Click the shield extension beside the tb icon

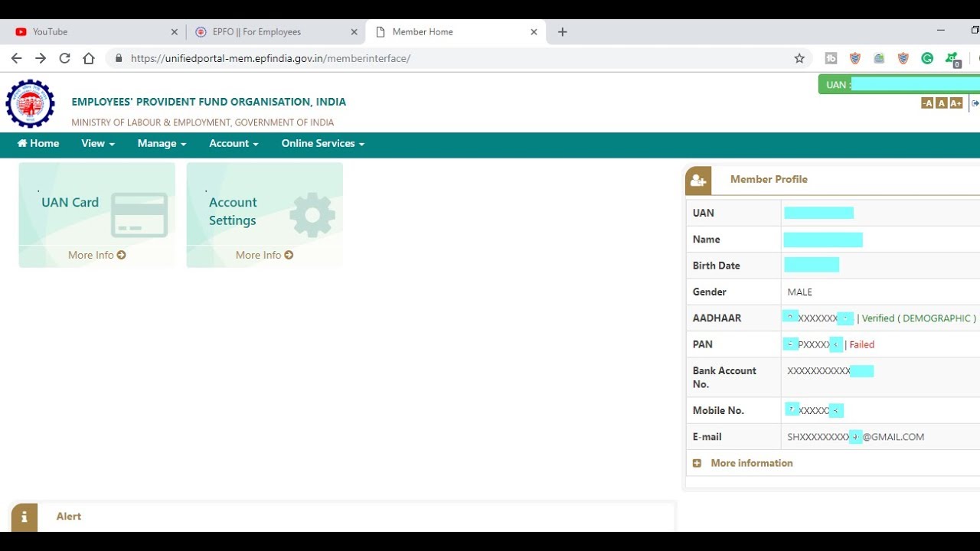tap(855, 58)
